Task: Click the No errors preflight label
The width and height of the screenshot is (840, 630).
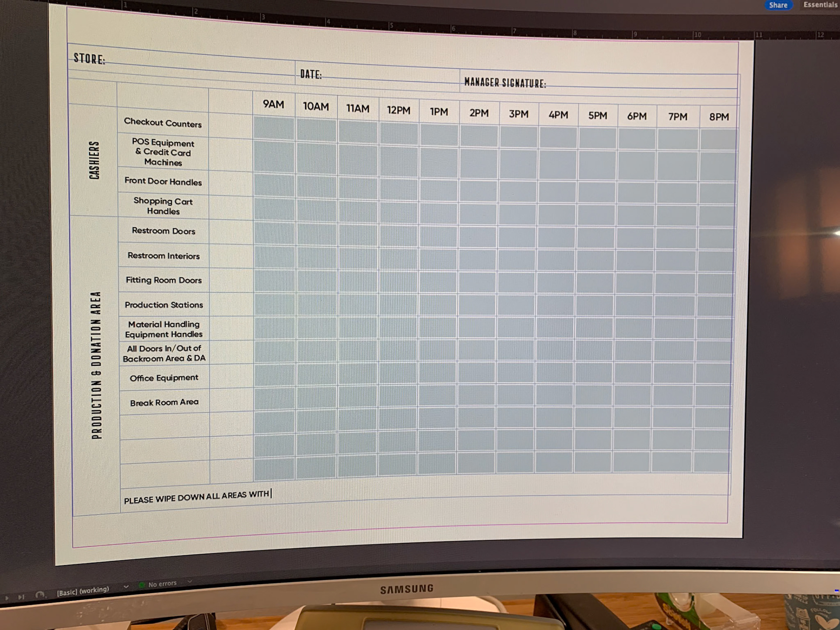Action: coord(162,584)
